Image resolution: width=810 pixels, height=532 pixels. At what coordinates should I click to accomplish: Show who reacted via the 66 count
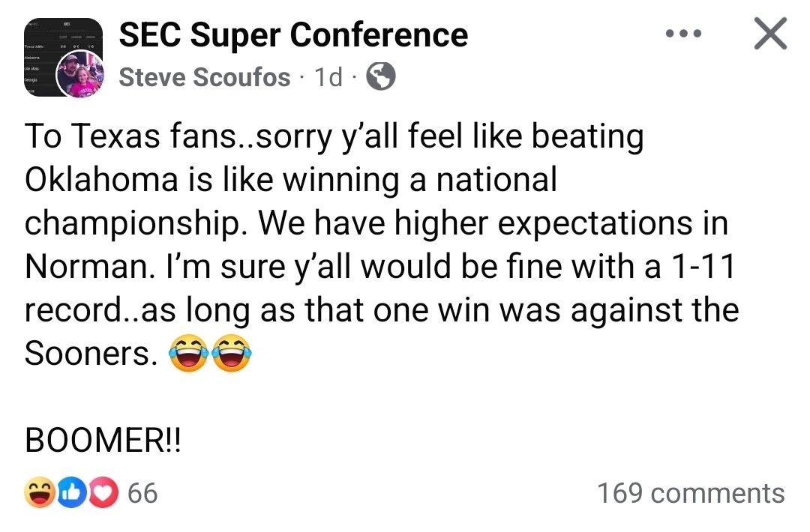(x=142, y=493)
